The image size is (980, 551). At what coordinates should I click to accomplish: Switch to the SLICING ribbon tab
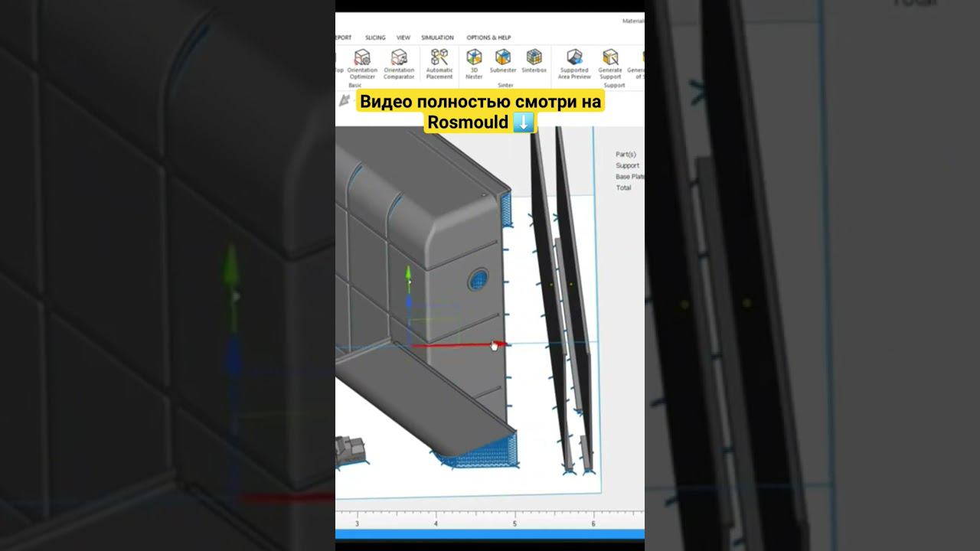[375, 37]
